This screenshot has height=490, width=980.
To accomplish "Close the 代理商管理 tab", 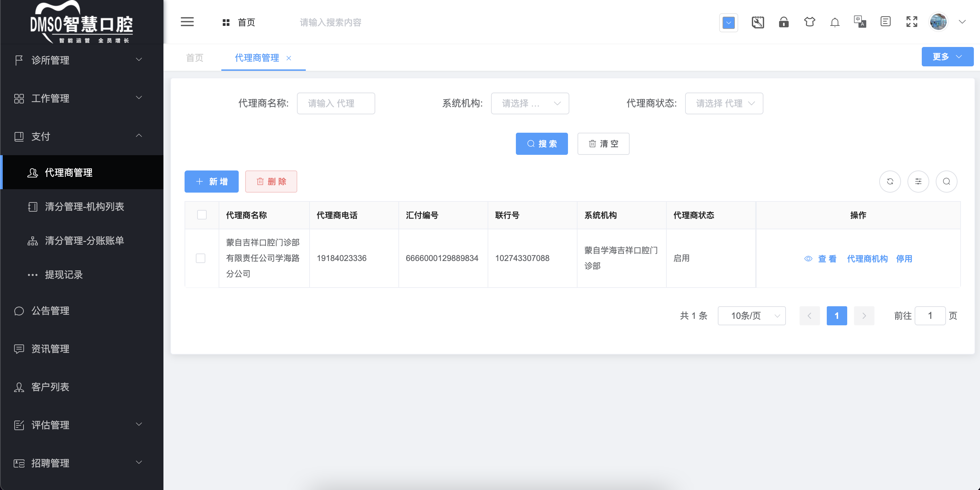I will (x=289, y=58).
